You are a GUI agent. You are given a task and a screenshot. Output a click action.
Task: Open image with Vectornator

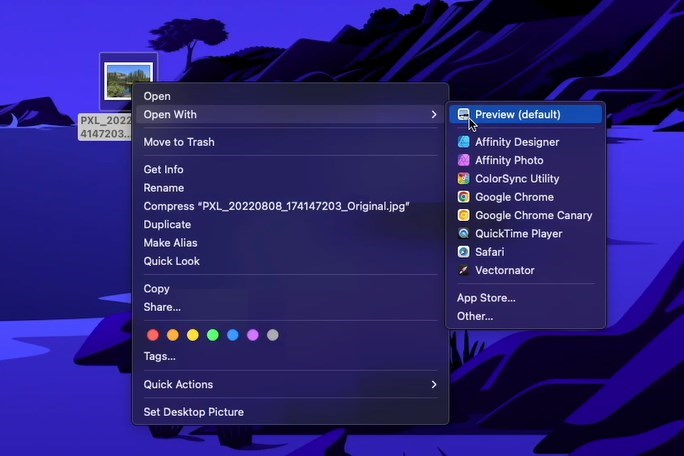coord(526,270)
